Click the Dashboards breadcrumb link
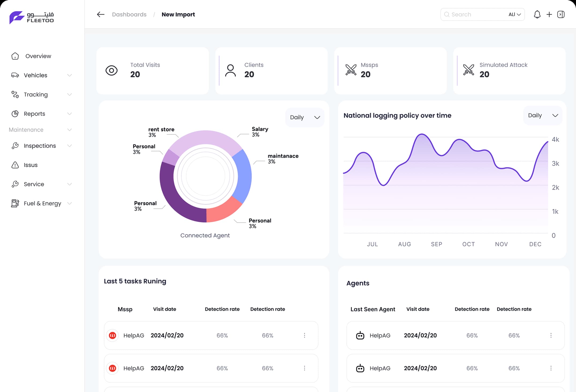 129,14
